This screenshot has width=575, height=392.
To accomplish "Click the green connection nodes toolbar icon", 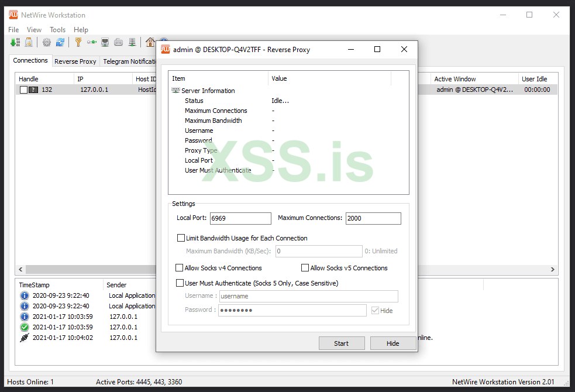I will click(92, 43).
